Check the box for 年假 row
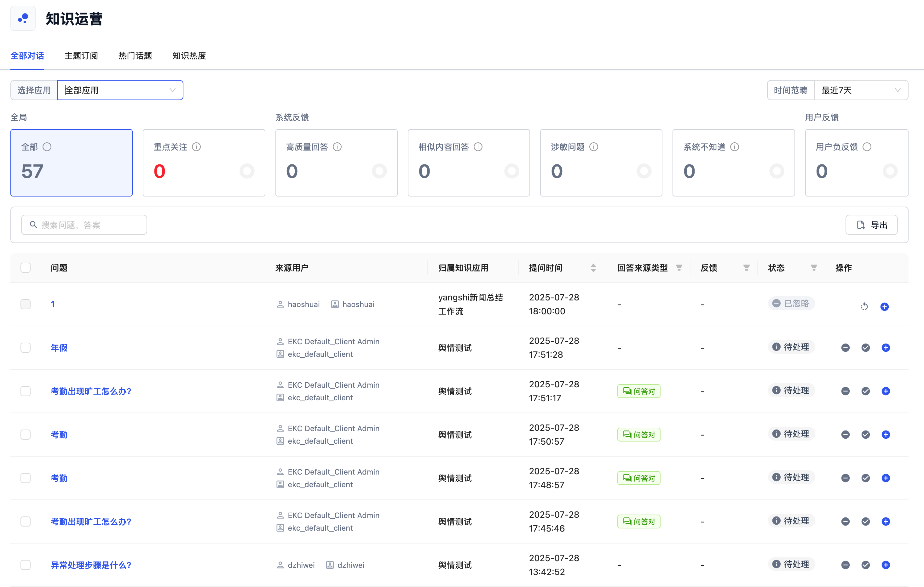This screenshot has width=924, height=587. pos(26,348)
